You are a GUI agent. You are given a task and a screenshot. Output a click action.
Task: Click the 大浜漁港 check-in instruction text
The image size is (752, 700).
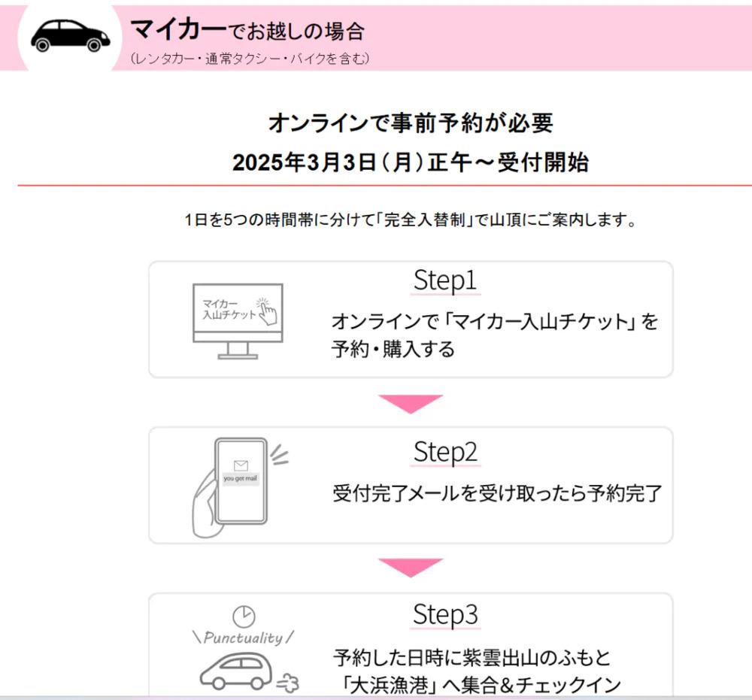click(x=478, y=671)
